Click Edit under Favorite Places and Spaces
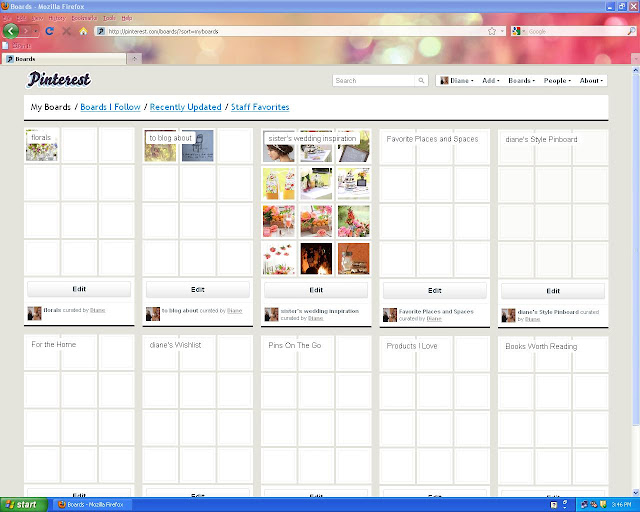Viewport: 640px width, 512px height. (x=435, y=290)
